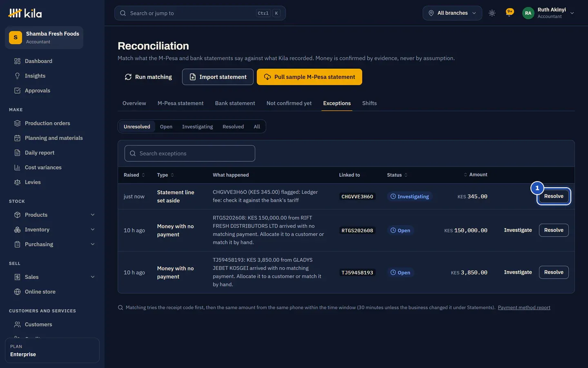This screenshot has width=588, height=368.
Task: Switch to the Bank statement tab
Action: 235,103
